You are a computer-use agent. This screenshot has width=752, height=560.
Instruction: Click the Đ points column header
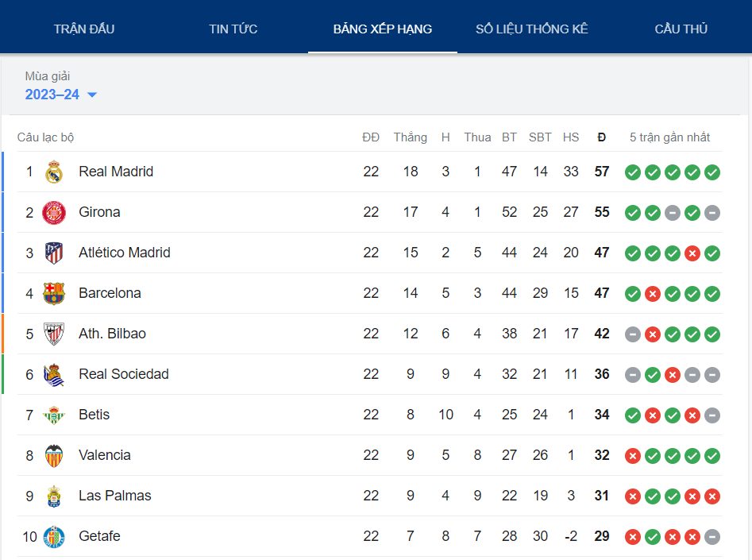(x=602, y=137)
